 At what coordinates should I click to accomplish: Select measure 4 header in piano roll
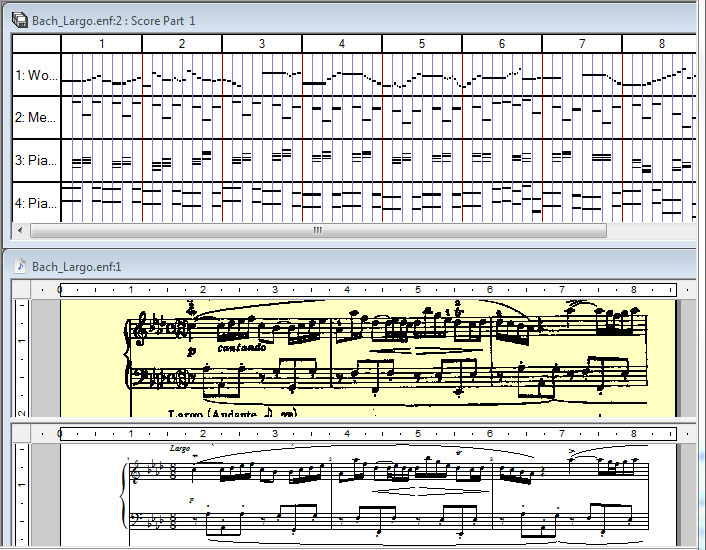pyautogui.click(x=342, y=44)
